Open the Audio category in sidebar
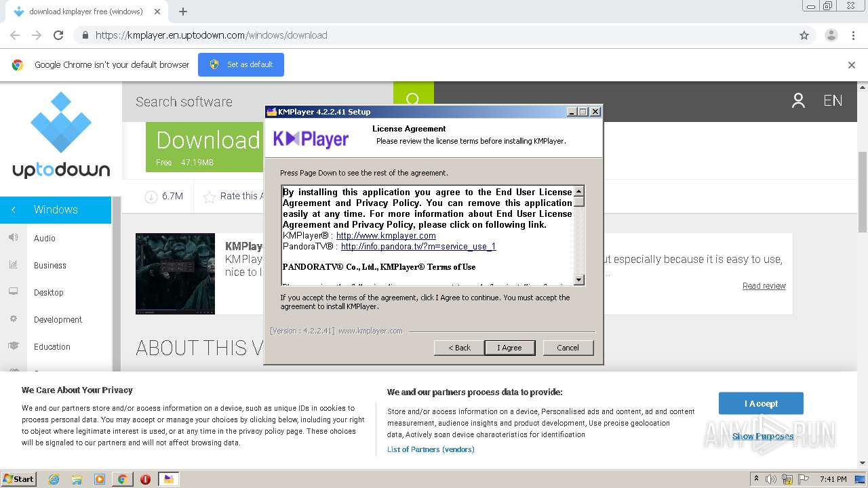Image resolution: width=868 pixels, height=488 pixels. coord(45,238)
